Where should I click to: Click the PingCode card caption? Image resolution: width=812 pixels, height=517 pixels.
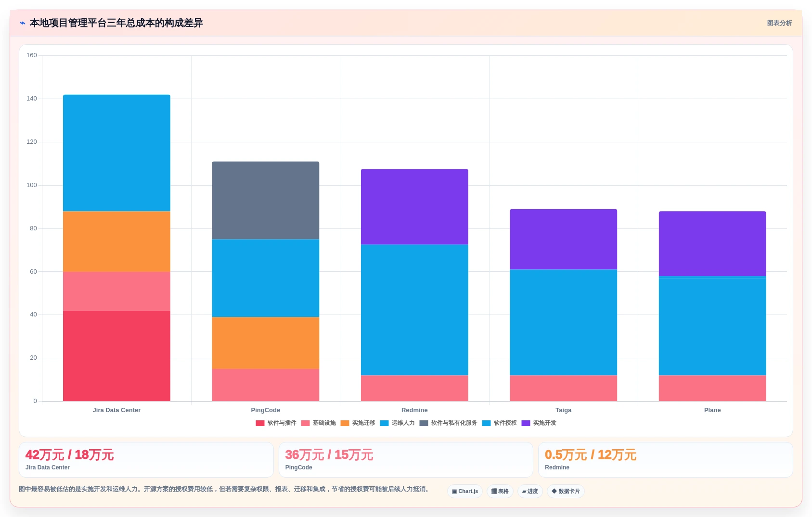click(x=298, y=467)
